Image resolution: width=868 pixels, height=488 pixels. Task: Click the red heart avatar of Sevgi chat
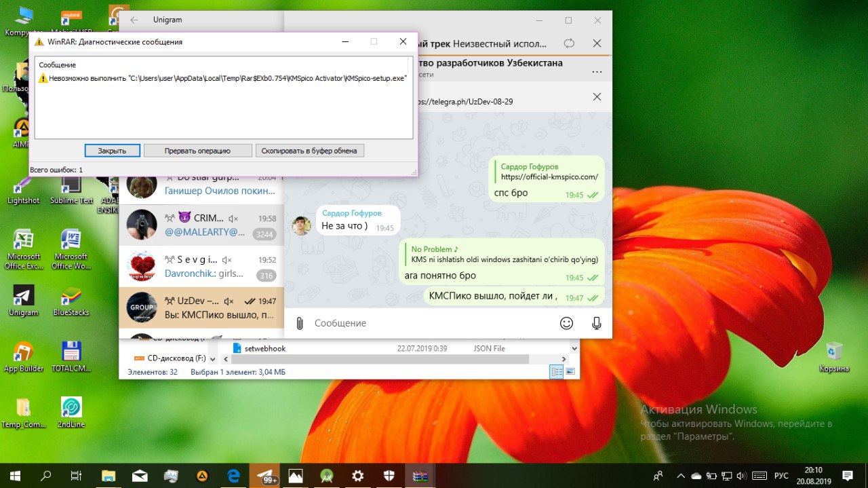142,267
